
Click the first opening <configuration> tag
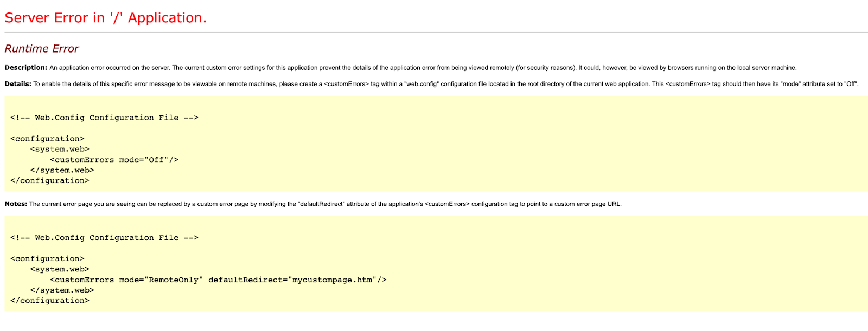47,139
